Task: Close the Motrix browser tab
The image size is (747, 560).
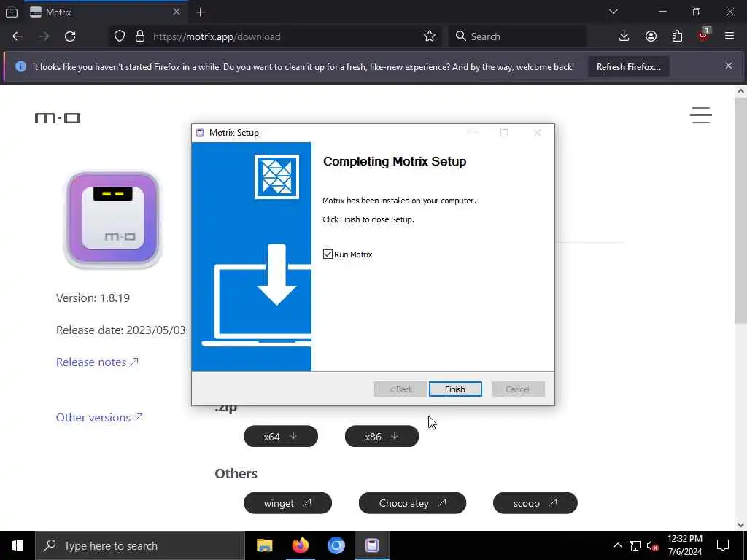Action: pyautogui.click(x=177, y=12)
